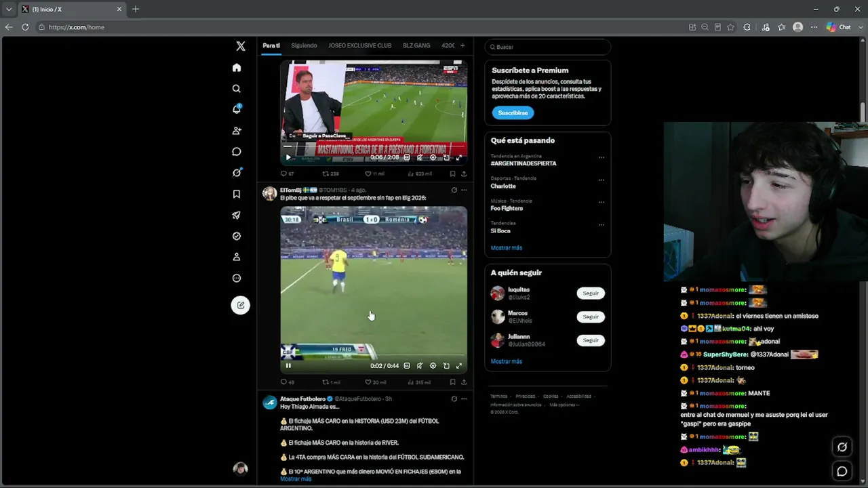This screenshot has width=868, height=488.
Task: Go to the Home feed icon
Action: point(237,68)
